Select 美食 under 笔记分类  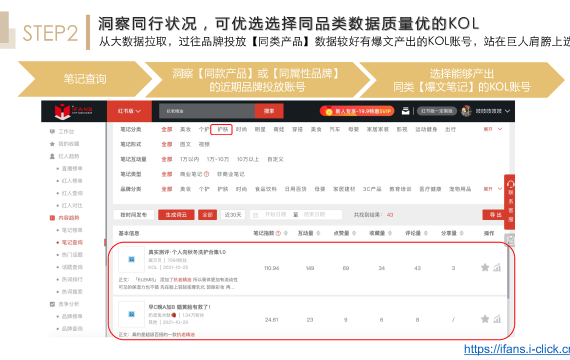(x=316, y=129)
